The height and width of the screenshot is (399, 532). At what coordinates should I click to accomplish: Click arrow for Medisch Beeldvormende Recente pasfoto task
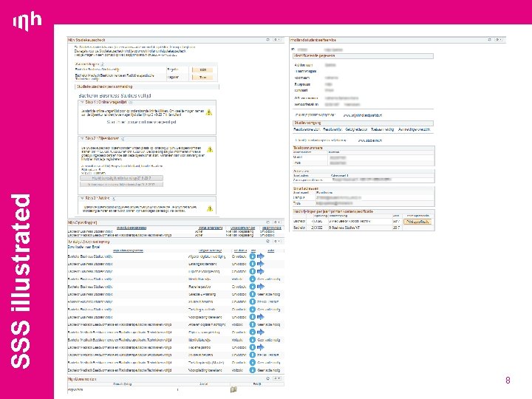click(x=261, y=347)
